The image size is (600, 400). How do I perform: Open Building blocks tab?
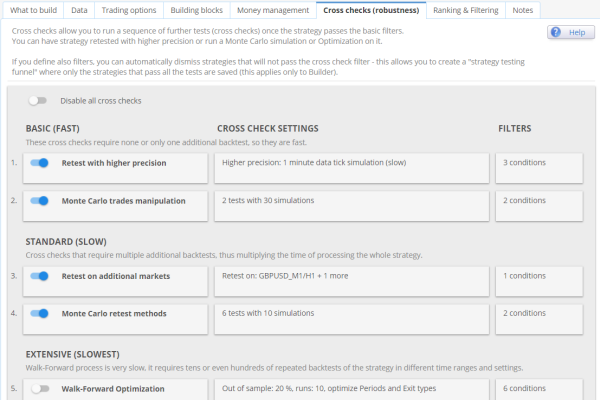(197, 10)
